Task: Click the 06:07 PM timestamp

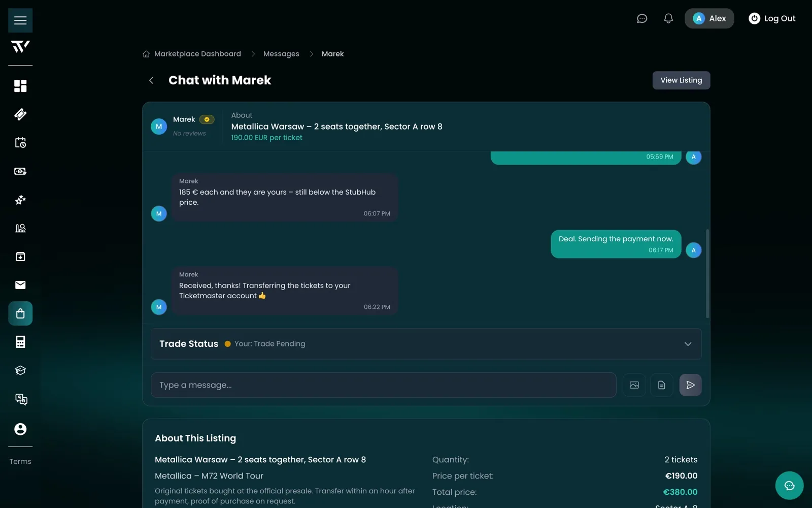Action: click(x=377, y=213)
